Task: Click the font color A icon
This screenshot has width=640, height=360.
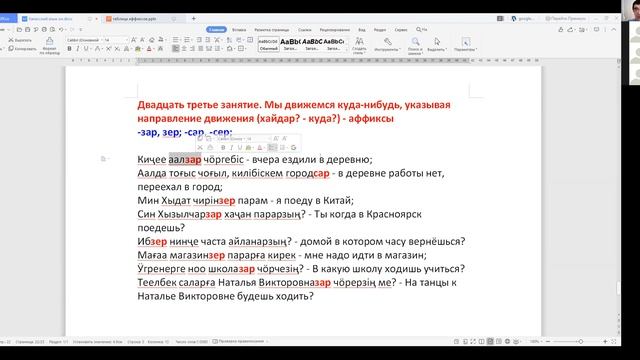Action: pyautogui.click(x=149, y=49)
